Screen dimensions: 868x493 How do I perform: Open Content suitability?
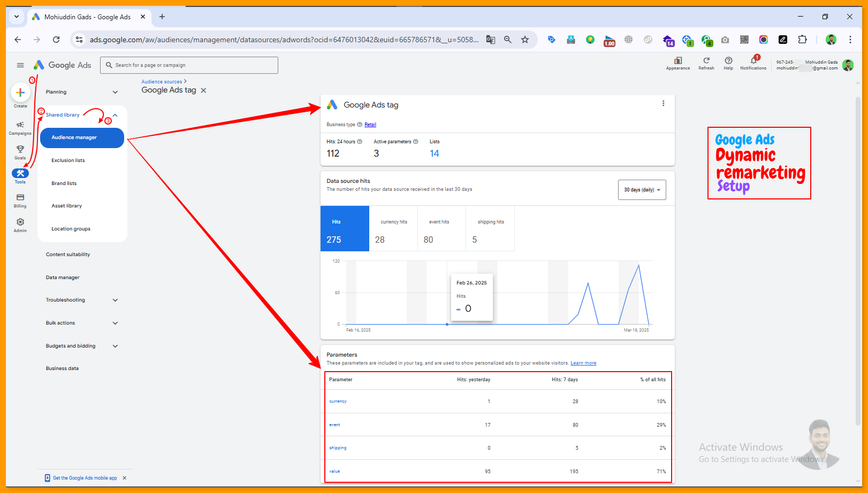[68, 255]
